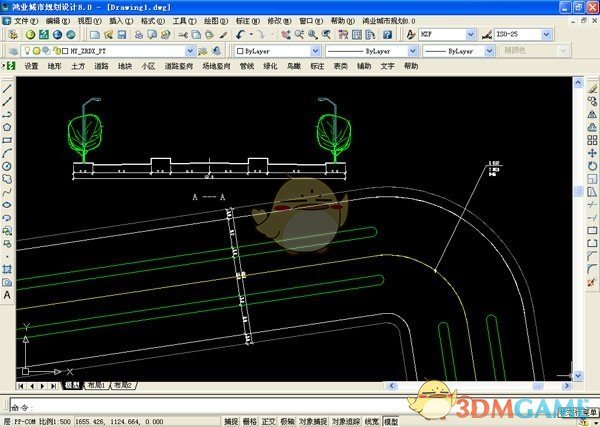600x427 pixels.
Task: Select the Multiline Text tool (A)
Action: 7,295
